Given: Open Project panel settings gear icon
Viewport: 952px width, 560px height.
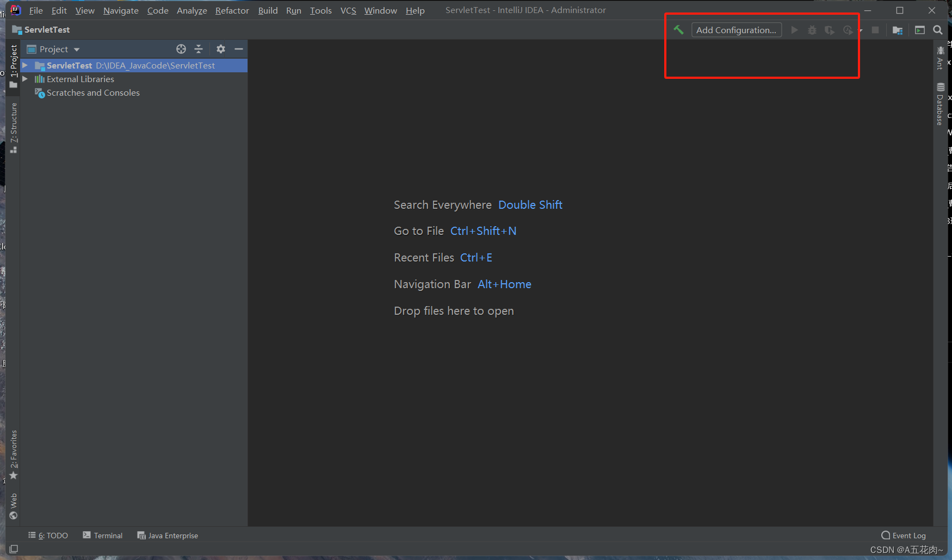Looking at the screenshot, I should [x=221, y=49].
